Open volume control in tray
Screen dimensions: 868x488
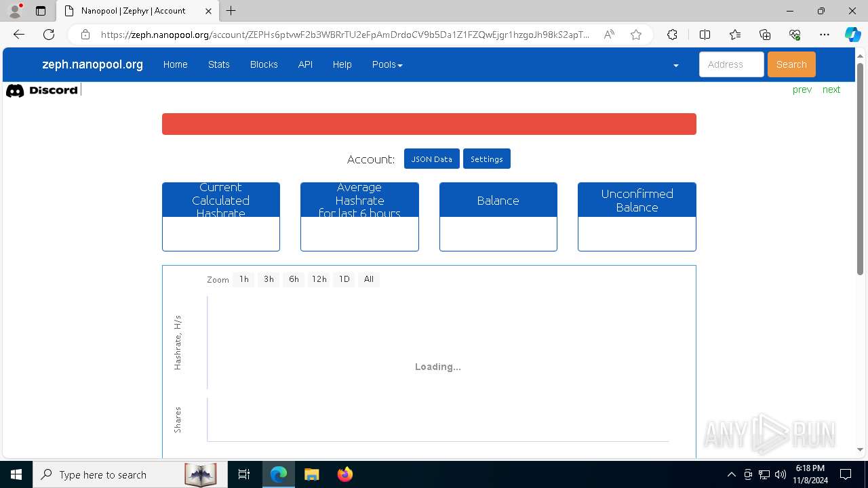[781, 474]
